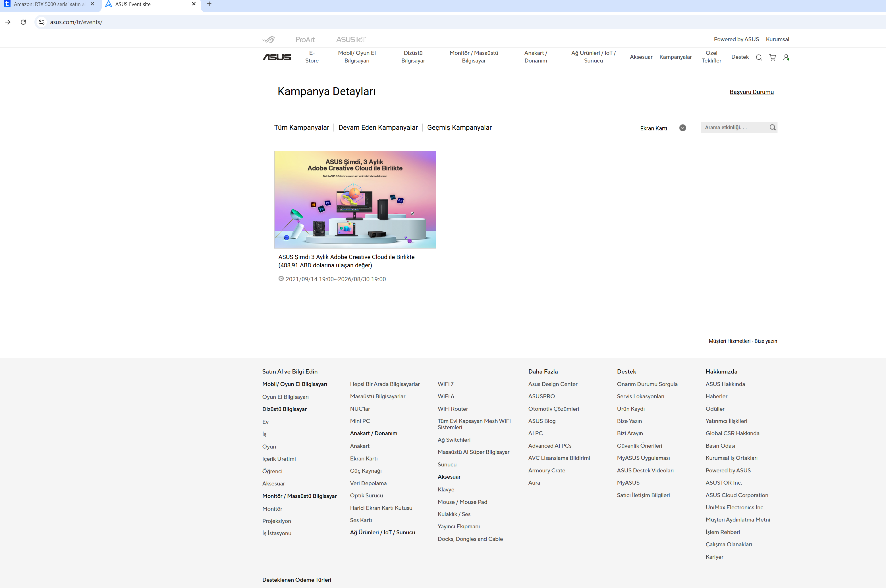
Task: Switch to the Amazon RTX 5000 tab
Action: pos(49,4)
